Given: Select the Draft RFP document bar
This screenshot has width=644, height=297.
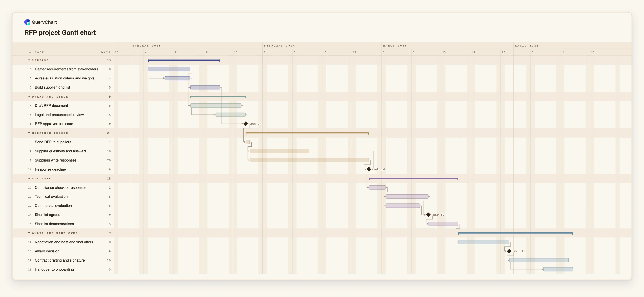Looking at the screenshot, I should [216, 106].
